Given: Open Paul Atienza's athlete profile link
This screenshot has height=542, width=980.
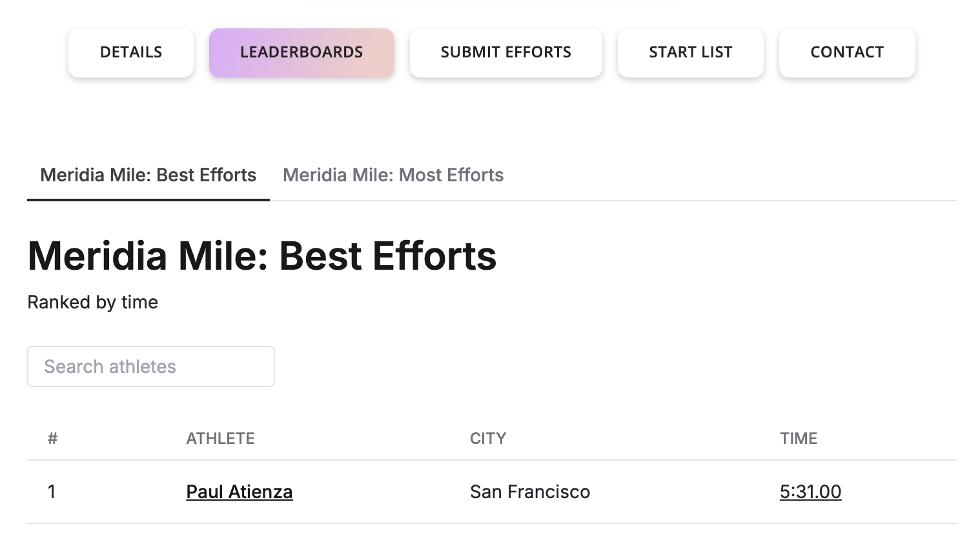Looking at the screenshot, I should click(x=239, y=492).
